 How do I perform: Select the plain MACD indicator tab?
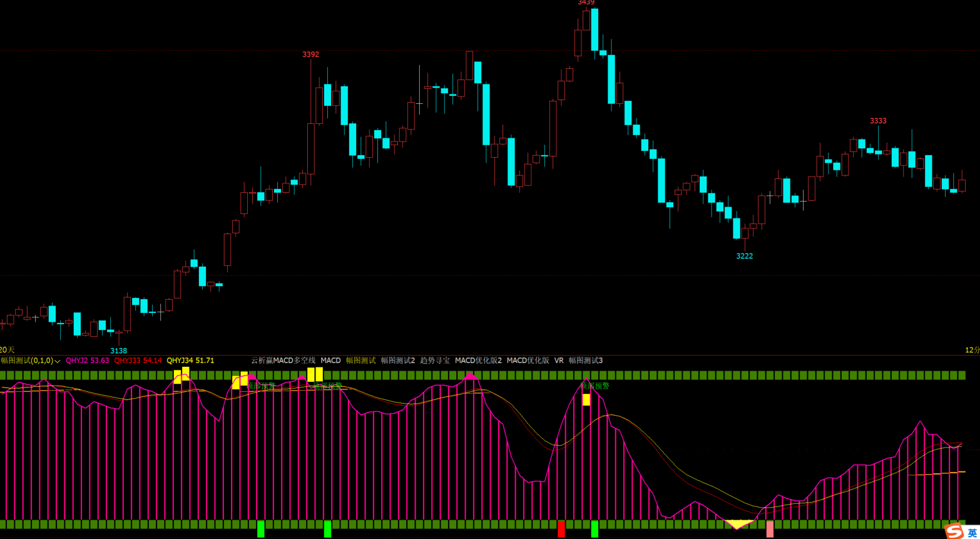[x=330, y=361]
